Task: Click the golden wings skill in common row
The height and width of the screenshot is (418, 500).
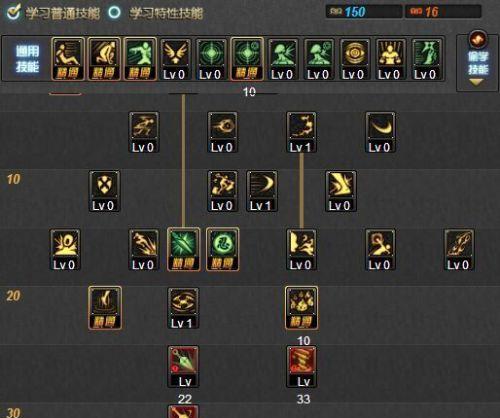Action: pos(175,59)
